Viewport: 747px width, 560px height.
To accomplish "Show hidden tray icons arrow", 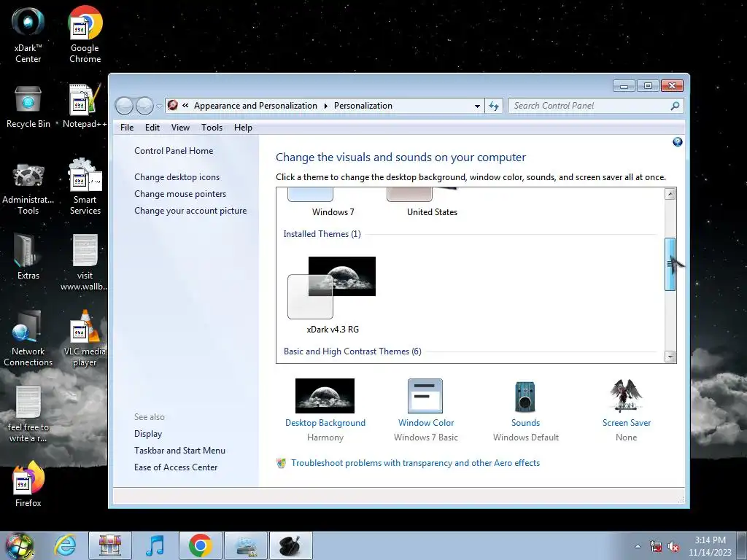I will (638, 547).
